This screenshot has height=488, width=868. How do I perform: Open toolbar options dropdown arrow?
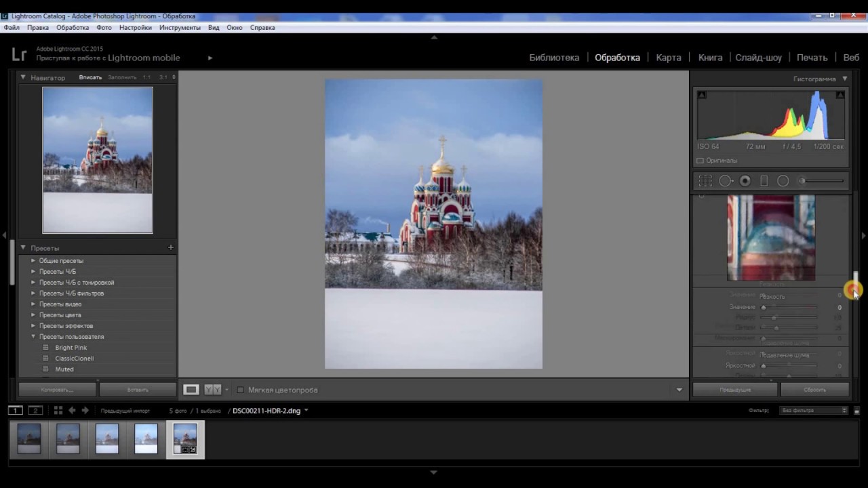click(x=679, y=390)
